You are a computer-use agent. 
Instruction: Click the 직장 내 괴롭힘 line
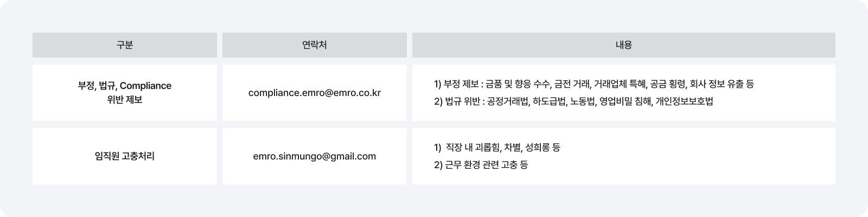click(x=471, y=148)
